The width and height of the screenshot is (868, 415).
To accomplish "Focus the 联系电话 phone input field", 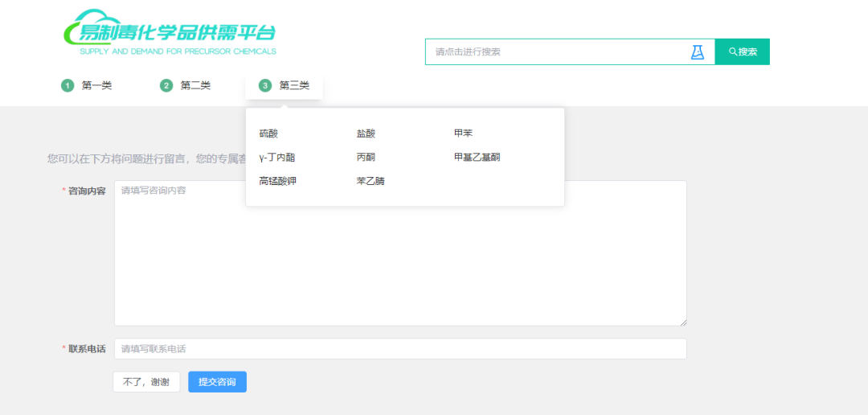I will [400, 349].
